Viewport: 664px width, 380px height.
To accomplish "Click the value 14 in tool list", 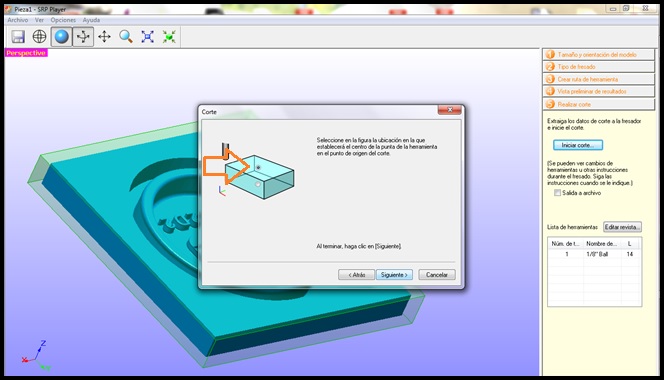I will point(630,254).
